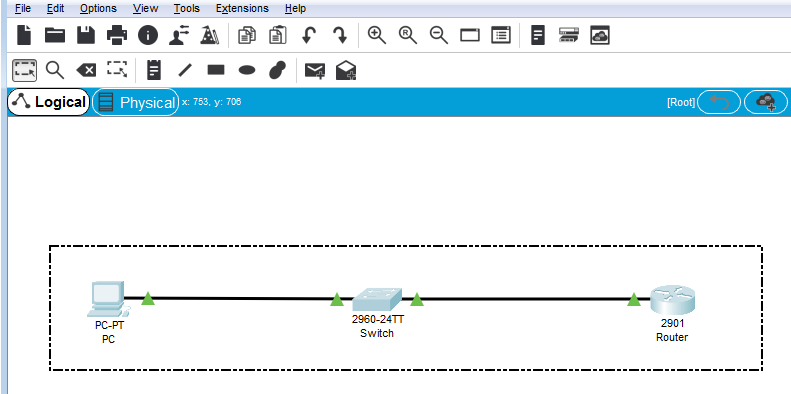The image size is (791, 394).
Task: Click the New file icon
Action: [x=24, y=35]
